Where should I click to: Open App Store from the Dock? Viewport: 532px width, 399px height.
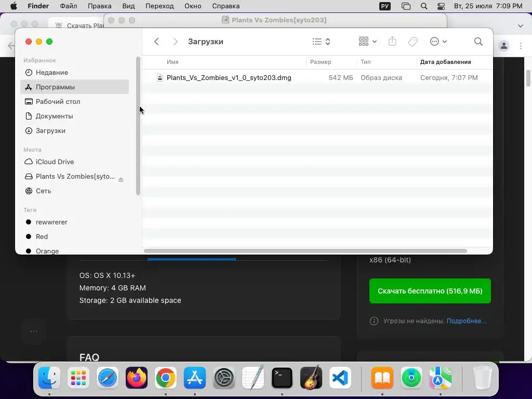[195, 378]
